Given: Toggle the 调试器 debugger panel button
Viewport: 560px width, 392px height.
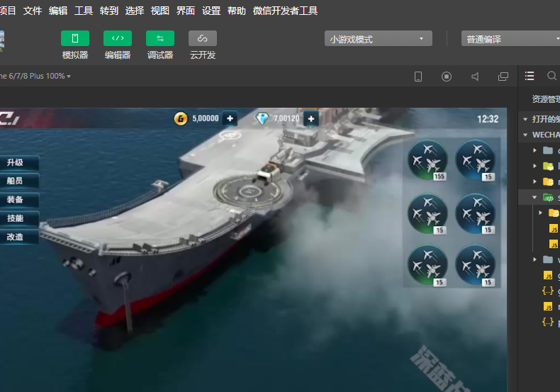Looking at the screenshot, I should pos(160,38).
